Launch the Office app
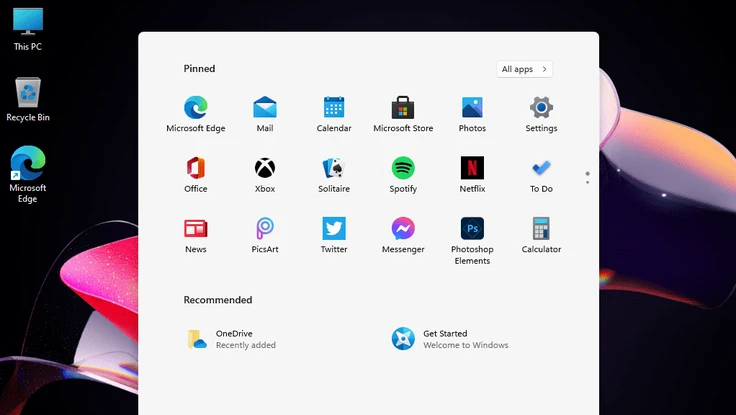This screenshot has width=736, height=415. (196, 175)
